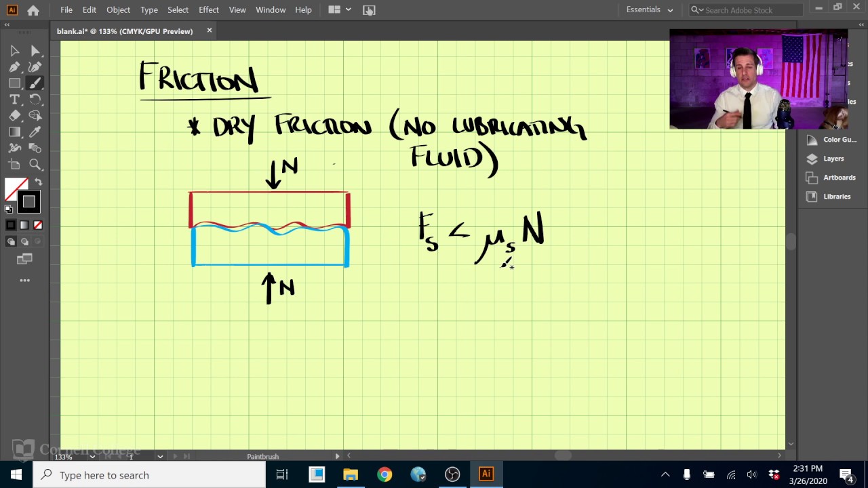Viewport: 868px width, 488px height.
Task: Swap fill and stroke colors
Action: tap(38, 182)
